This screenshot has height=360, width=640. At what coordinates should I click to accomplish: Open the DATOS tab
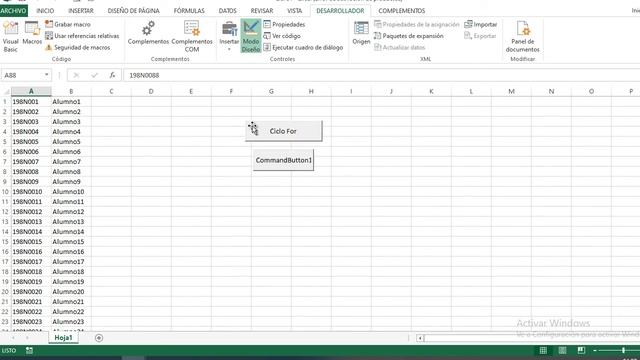click(x=227, y=11)
